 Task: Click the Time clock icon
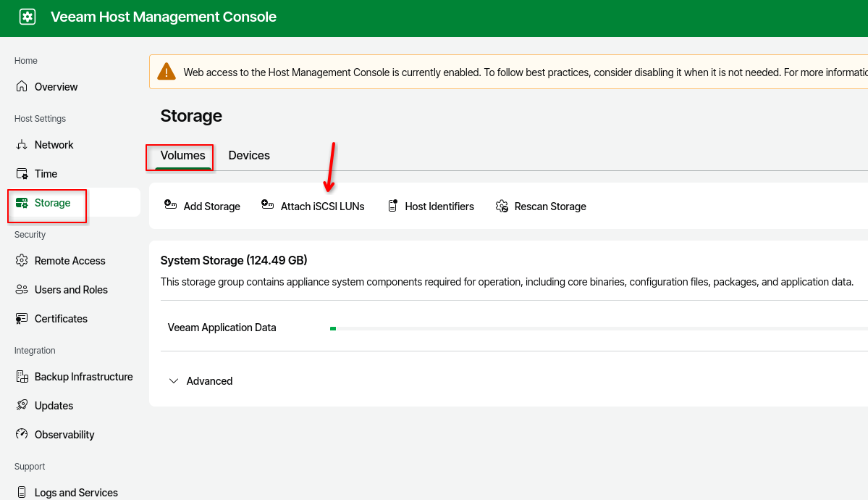click(22, 173)
